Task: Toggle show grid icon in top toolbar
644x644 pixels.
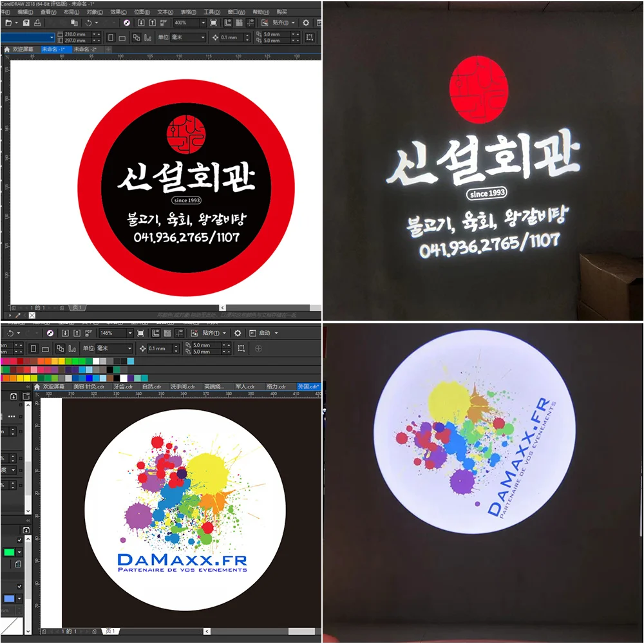Action: [239, 23]
